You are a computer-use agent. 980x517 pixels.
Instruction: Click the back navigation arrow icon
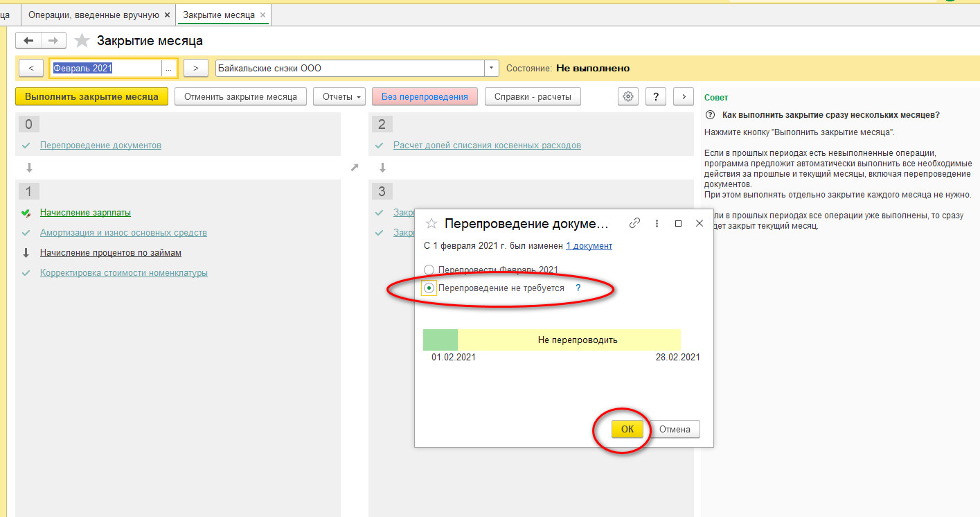[28, 41]
